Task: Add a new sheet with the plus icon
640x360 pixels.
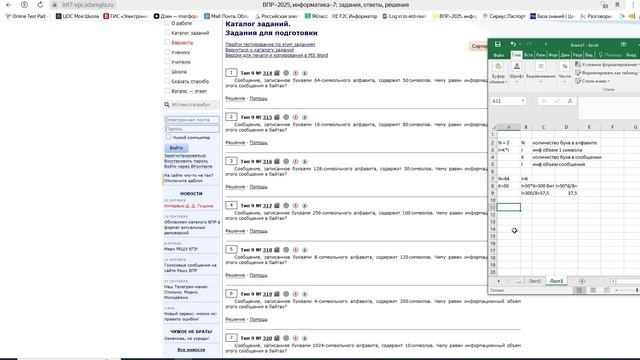Action: (582, 281)
